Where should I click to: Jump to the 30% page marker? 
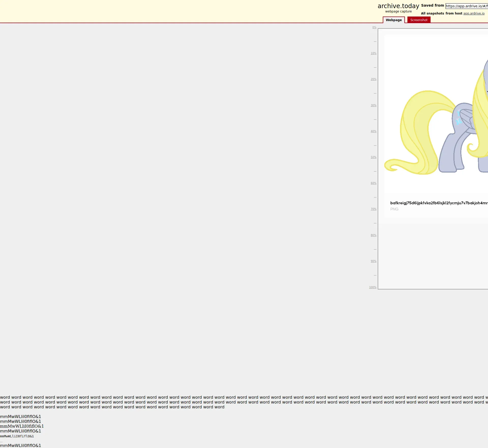point(373,105)
